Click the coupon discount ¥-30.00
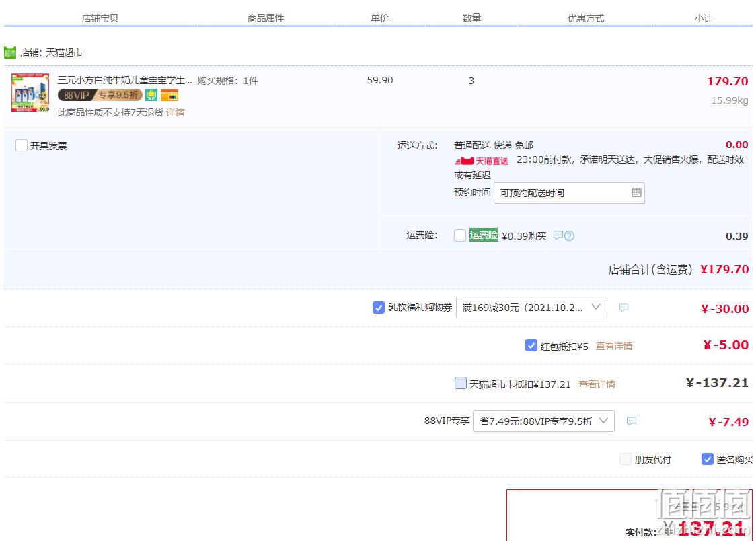Image resolution: width=756 pixels, height=541 pixels. point(724,309)
